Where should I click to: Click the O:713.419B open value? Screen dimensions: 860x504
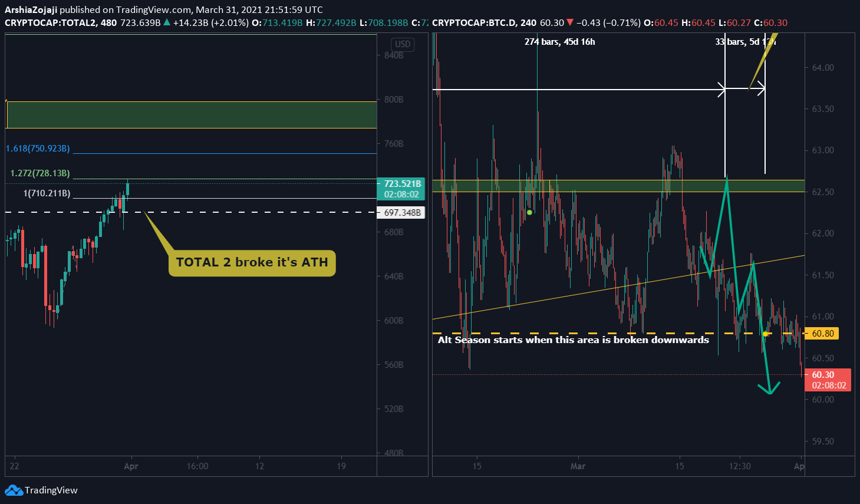pyautogui.click(x=276, y=22)
